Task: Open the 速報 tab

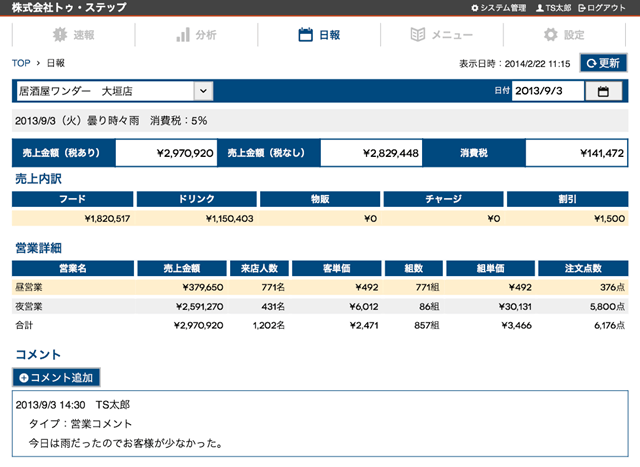Action: 74,35
